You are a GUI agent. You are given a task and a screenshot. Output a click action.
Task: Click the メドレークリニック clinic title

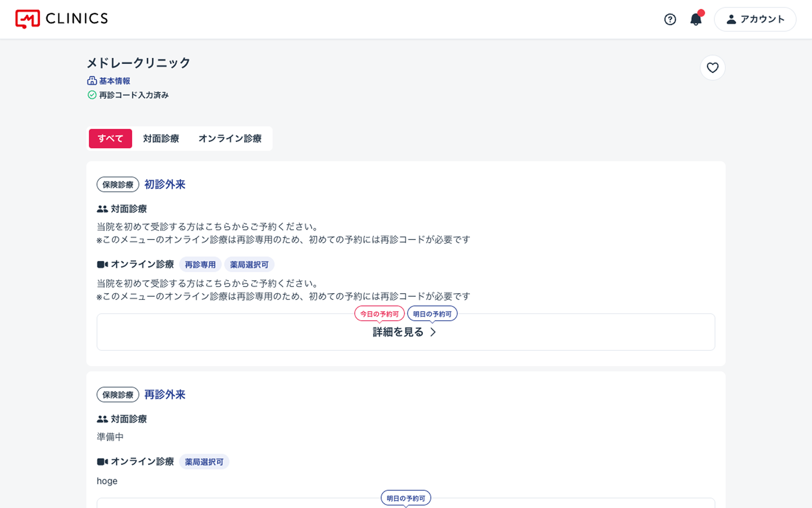[139, 63]
